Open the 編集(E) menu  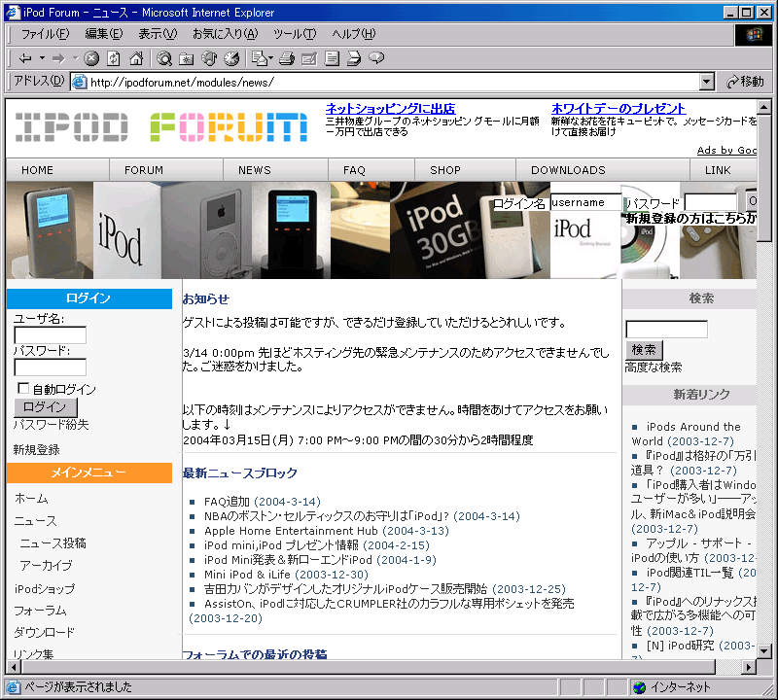pos(104,34)
